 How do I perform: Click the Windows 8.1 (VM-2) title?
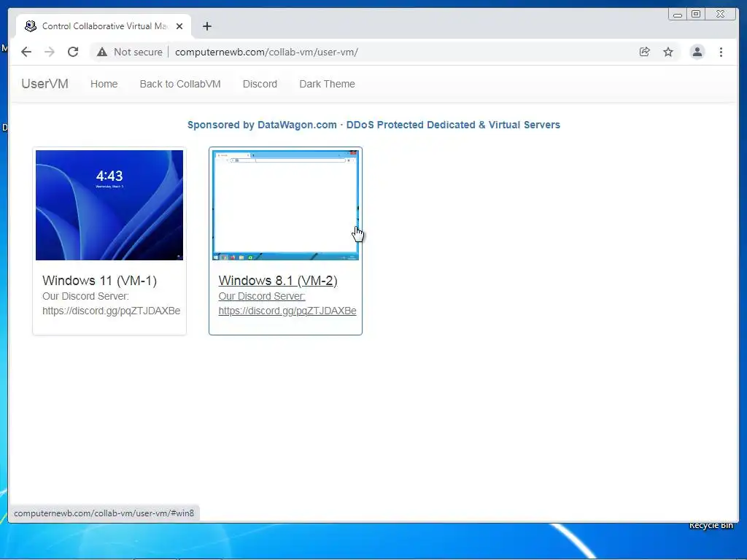tap(278, 281)
